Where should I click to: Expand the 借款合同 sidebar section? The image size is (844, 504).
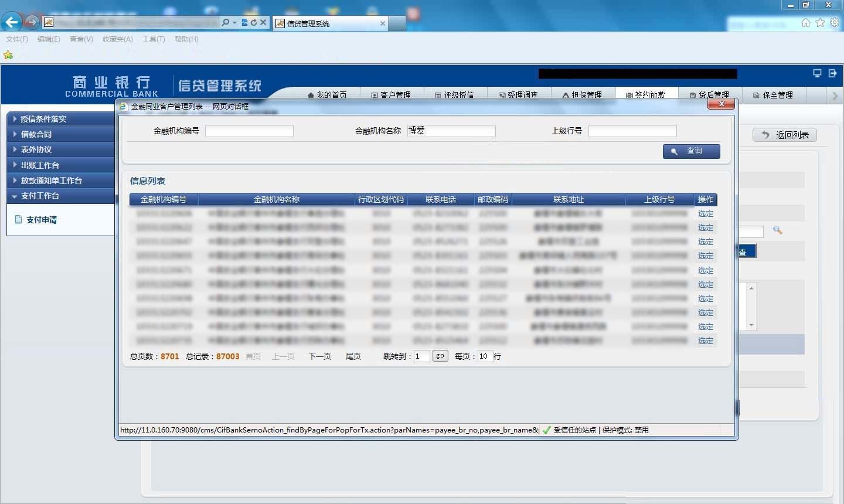point(61,134)
